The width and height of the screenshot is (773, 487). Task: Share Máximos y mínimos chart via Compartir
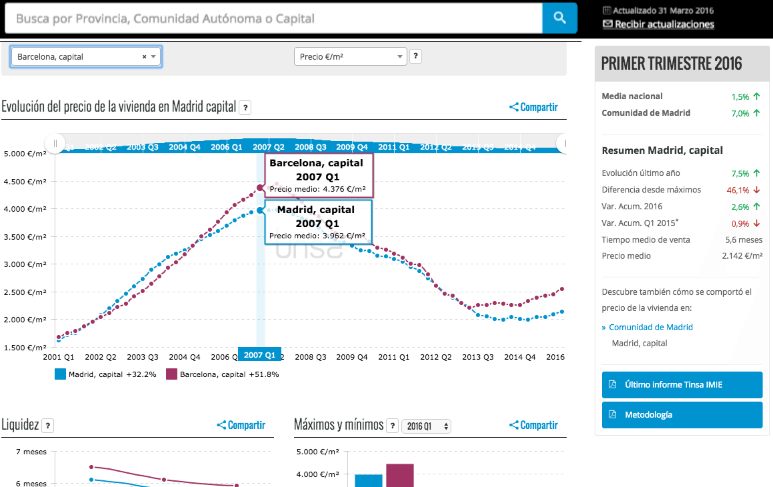click(533, 425)
